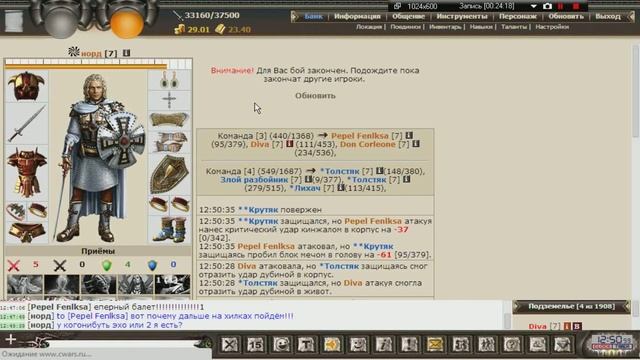Click the orange orb at the top
Image resolution: width=640 pixels, height=360 pixels.
click(127, 23)
